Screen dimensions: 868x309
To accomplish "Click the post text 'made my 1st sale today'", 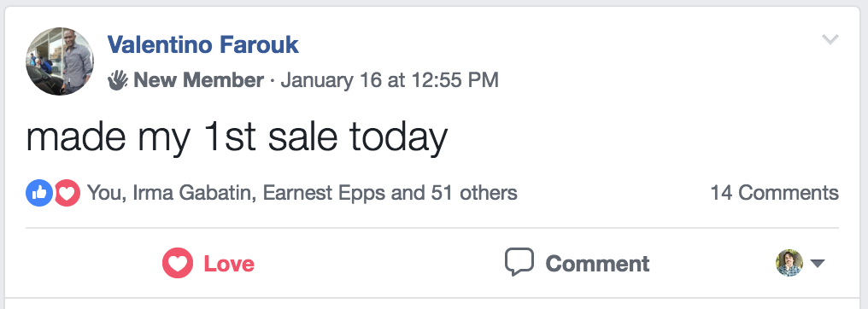I will (x=237, y=137).
